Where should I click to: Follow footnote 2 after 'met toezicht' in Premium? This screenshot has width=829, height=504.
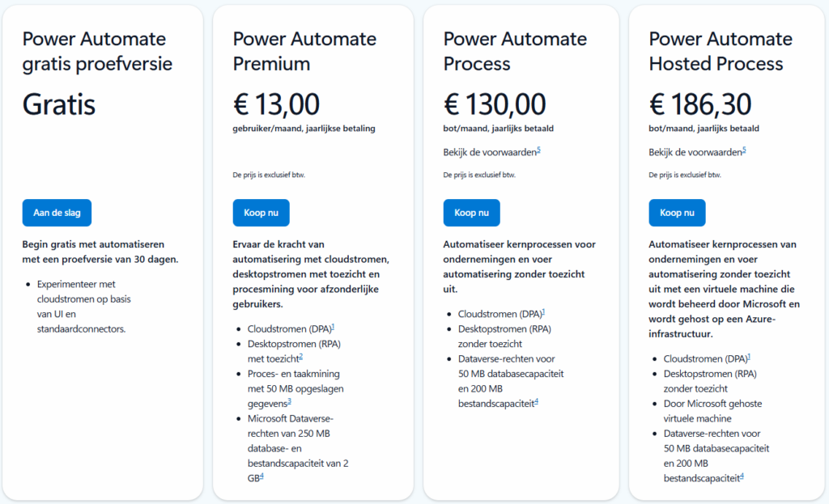tap(300, 356)
